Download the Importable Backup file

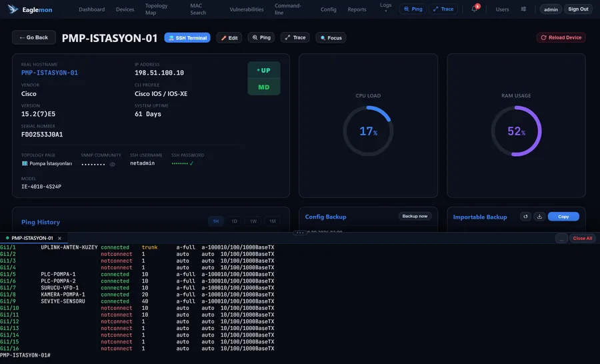(539, 217)
